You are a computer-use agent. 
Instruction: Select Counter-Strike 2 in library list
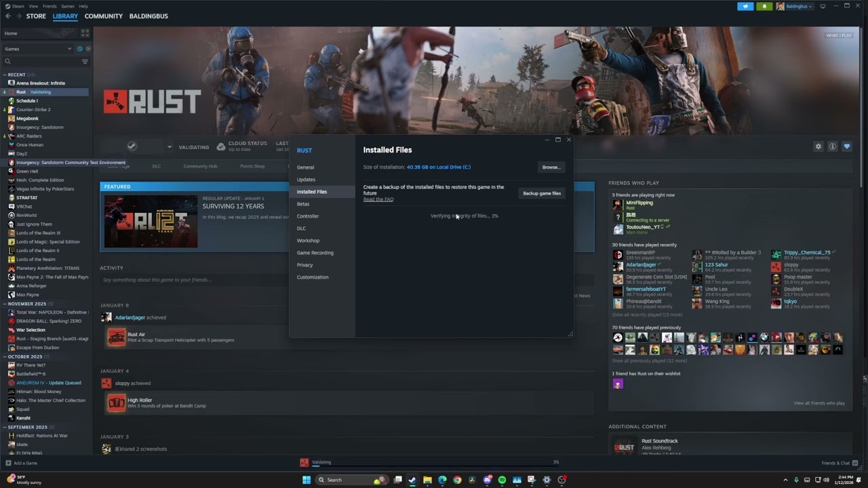33,110
